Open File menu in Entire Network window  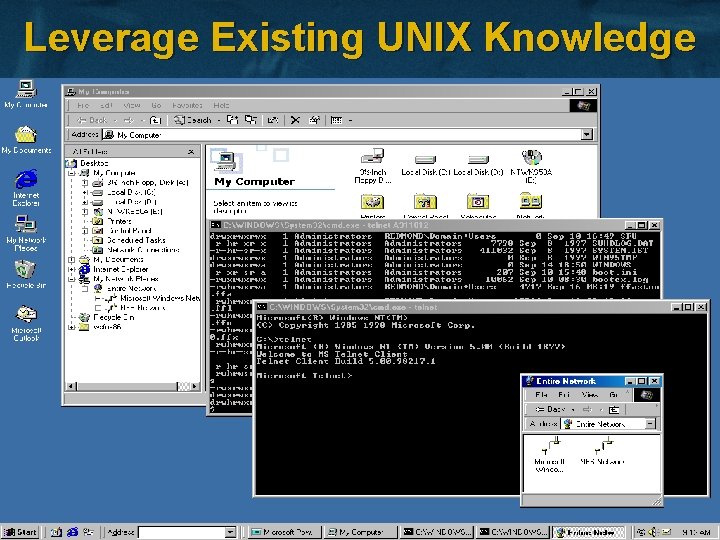(541, 395)
